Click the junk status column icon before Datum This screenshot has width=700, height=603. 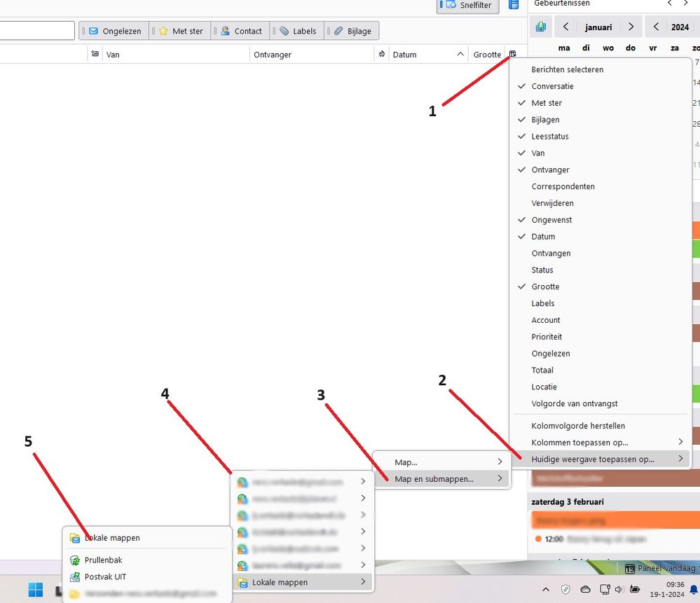point(382,54)
